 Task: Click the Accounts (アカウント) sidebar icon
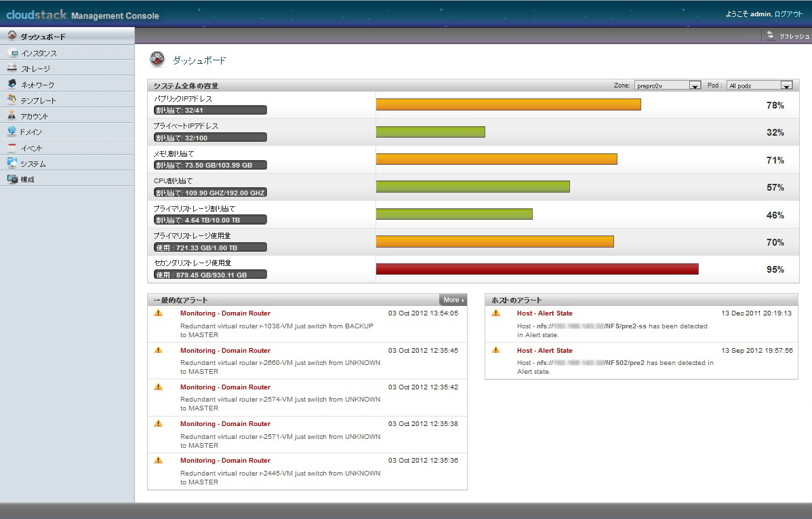[x=12, y=115]
